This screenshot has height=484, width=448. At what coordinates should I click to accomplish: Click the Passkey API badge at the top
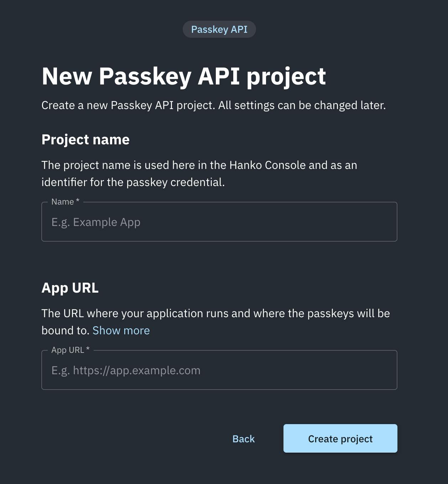click(219, 29)
